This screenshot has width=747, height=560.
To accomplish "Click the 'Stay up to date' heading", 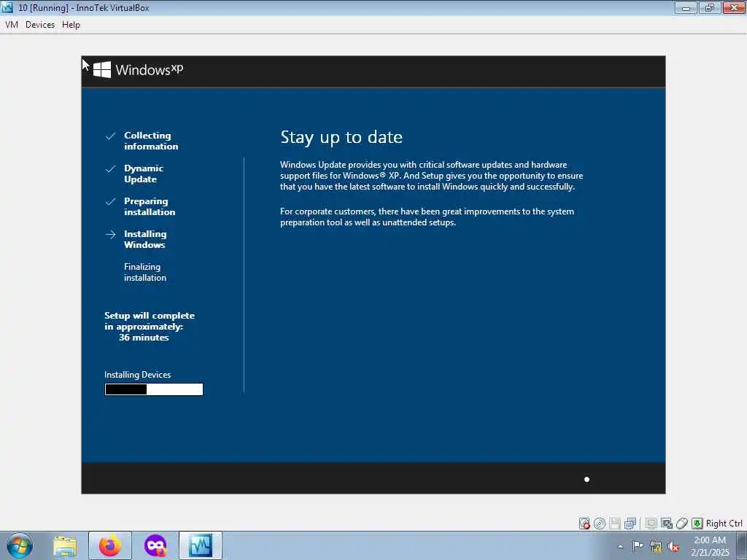I will [341, 137].
